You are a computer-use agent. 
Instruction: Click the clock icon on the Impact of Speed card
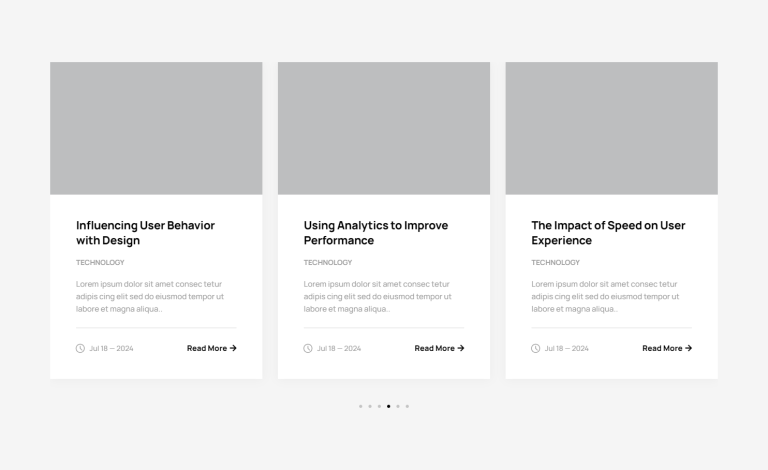pyautogui.click(x=535, y=348)
